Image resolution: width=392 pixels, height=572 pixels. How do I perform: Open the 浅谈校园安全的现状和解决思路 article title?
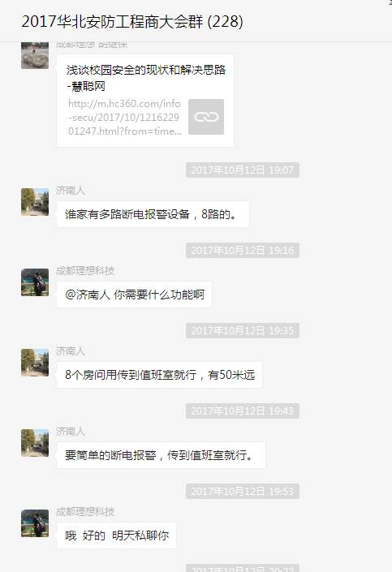pyautogui.click(x=146, y=78)
